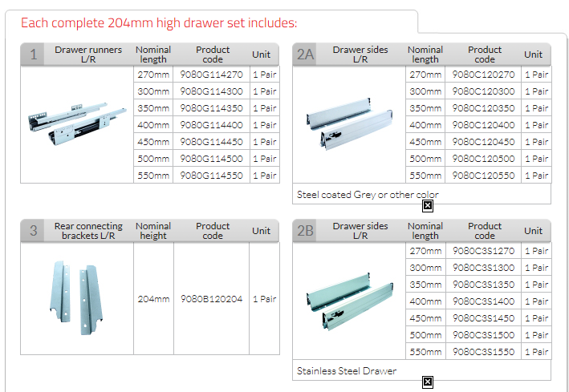Screen dimensions: 569x392
Task: Click the Nominal height column header
Action: coord(153,231)
